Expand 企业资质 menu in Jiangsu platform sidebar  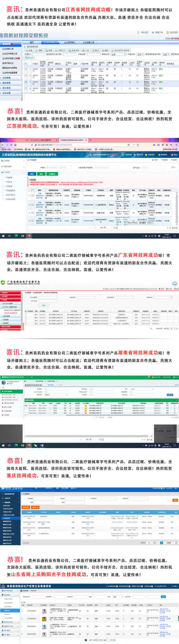point(12,161)
